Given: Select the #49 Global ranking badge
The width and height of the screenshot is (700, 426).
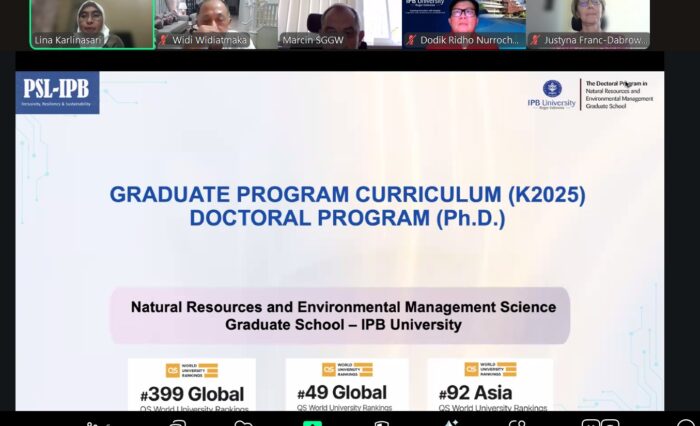Looking at the screenshot, I should pyautogui.click(x=347, y=392).
